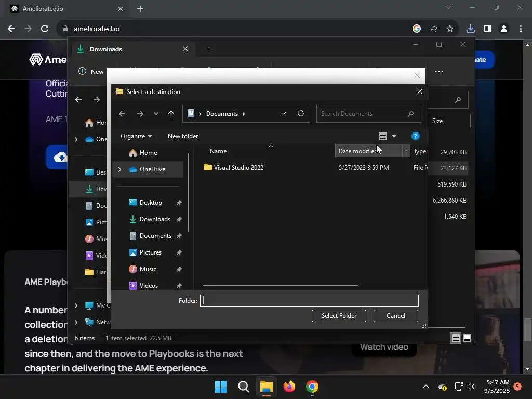Close the Downloads tab in File Explorer
This screenshot has height=399, width=532.
pyautogui.click(x=185, y=49)
